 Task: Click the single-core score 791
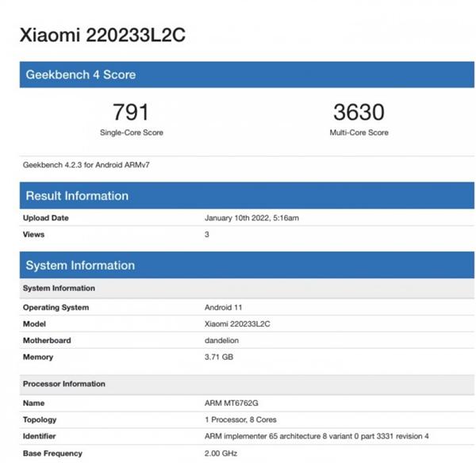[x=131, y=112]
